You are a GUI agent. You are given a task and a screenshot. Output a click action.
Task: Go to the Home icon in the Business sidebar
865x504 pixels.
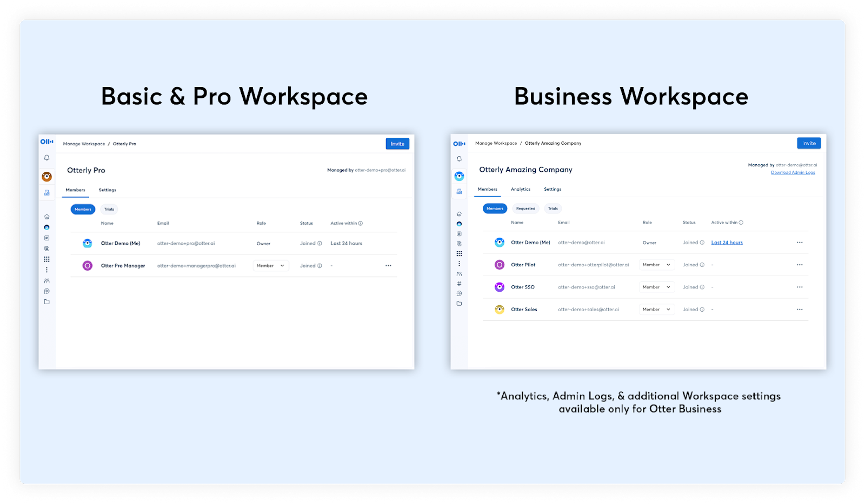459,214
